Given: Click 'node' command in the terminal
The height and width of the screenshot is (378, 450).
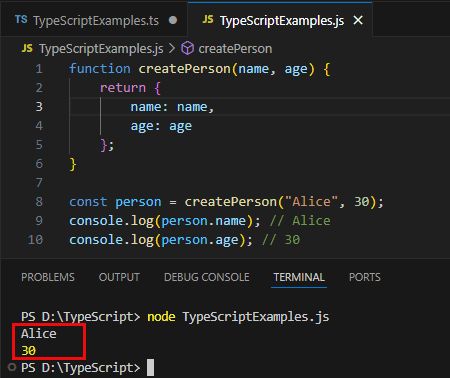Looking at the screenshot, I should (161, 316).
